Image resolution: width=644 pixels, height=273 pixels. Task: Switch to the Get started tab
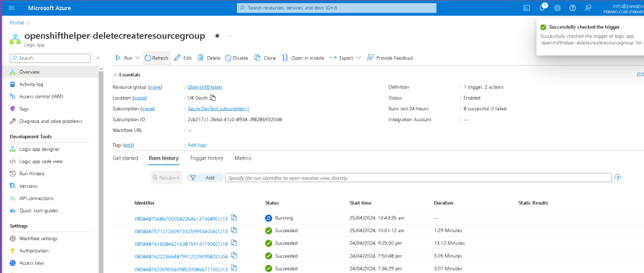coord(125,158)
